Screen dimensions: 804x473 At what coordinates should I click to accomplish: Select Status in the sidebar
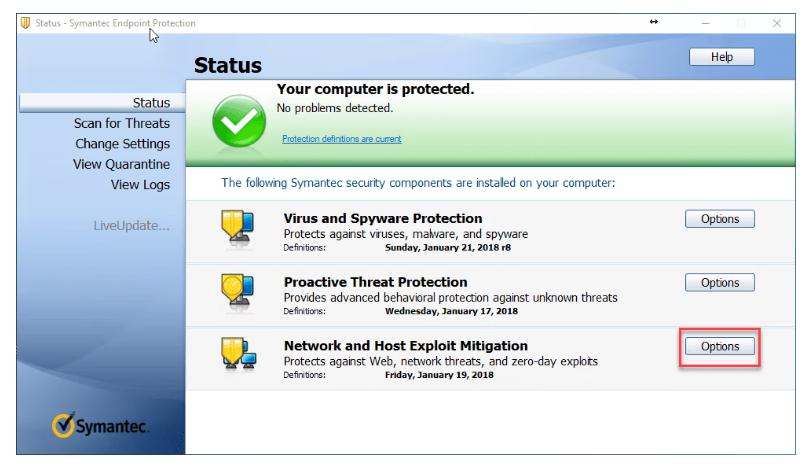pos(151,101)
